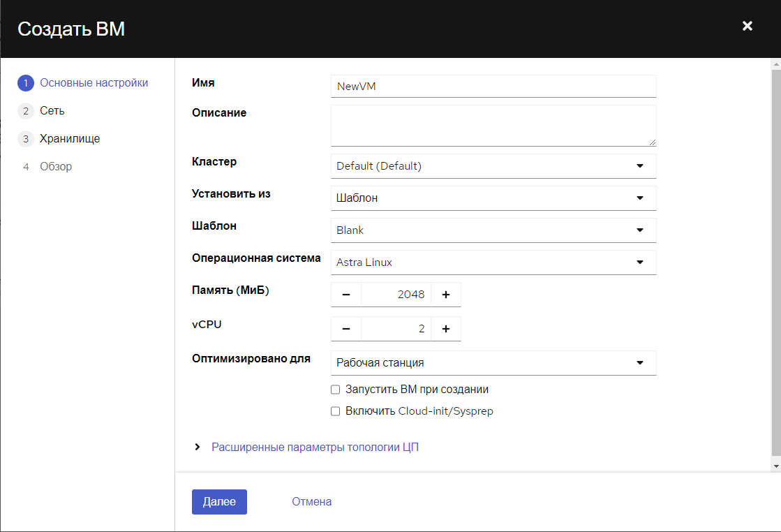This screenshot has height=532, width=781.
Task: Click the vertical scrollbar thumb
Action: [776, 263]
